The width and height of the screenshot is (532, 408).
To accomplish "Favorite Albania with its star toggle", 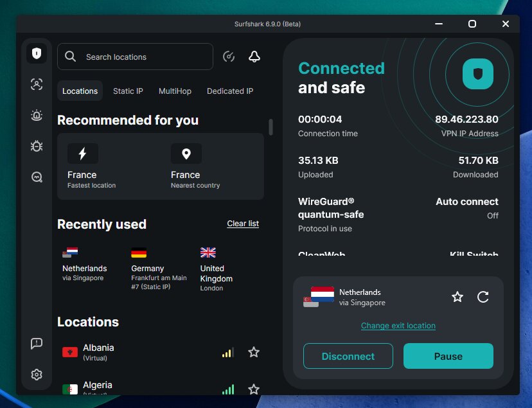I will 254,352.
